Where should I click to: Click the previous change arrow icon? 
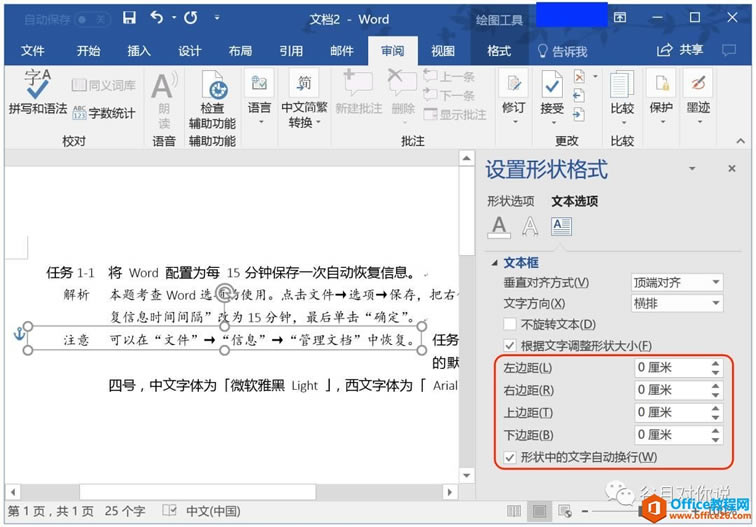pos(579,95)
